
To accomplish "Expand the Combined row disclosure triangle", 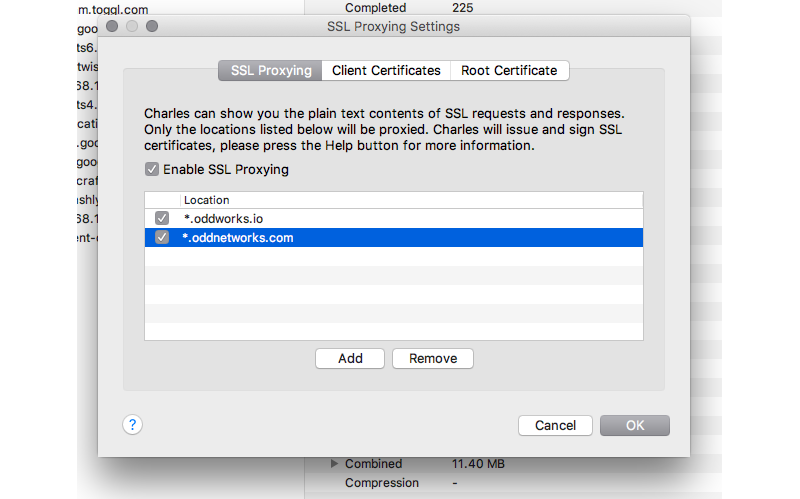I will coord(334,463).
